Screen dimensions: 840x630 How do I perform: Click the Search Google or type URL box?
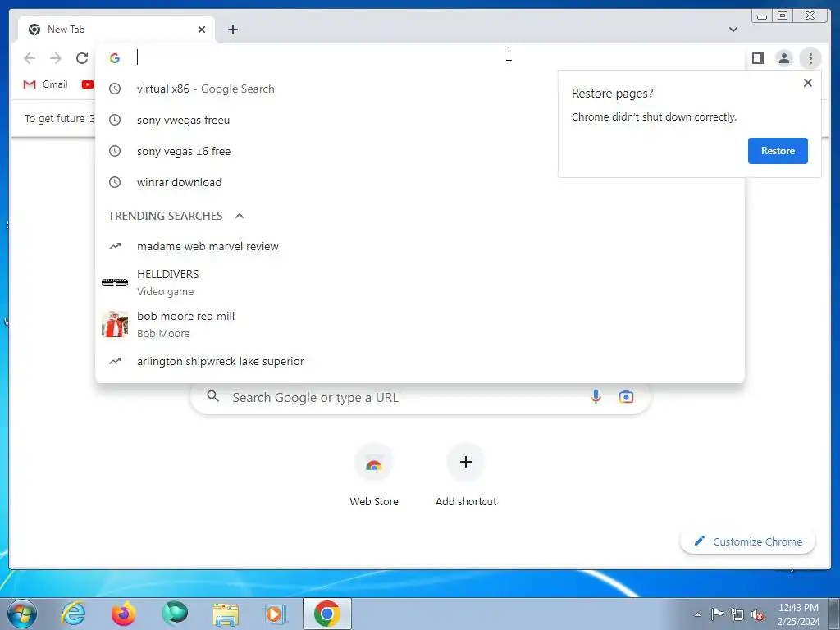point(420,398)
